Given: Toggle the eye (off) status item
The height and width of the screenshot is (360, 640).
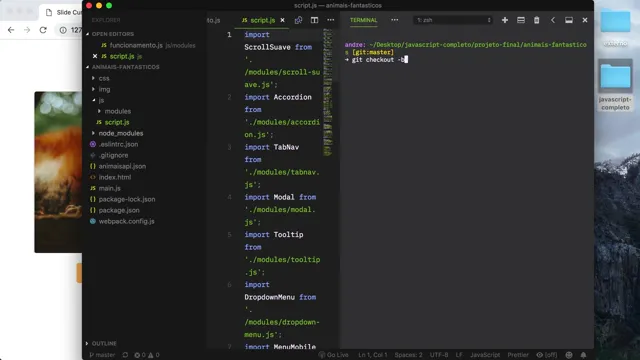Looking at the screenshot, I should [547, 355].
